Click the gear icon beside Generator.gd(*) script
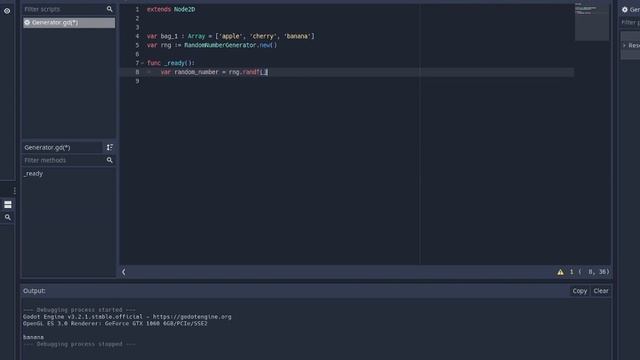Viewport: 640px width, 360px height. click(x=27, y=22)
